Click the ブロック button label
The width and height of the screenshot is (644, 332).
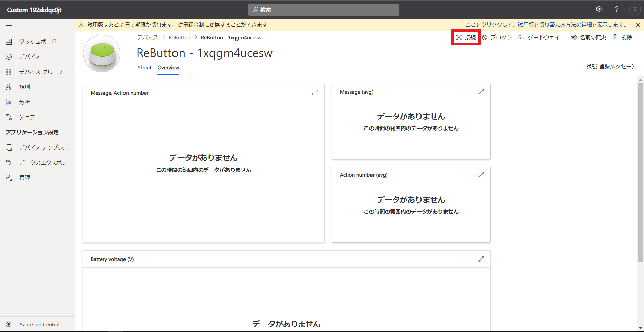[501, 37]
